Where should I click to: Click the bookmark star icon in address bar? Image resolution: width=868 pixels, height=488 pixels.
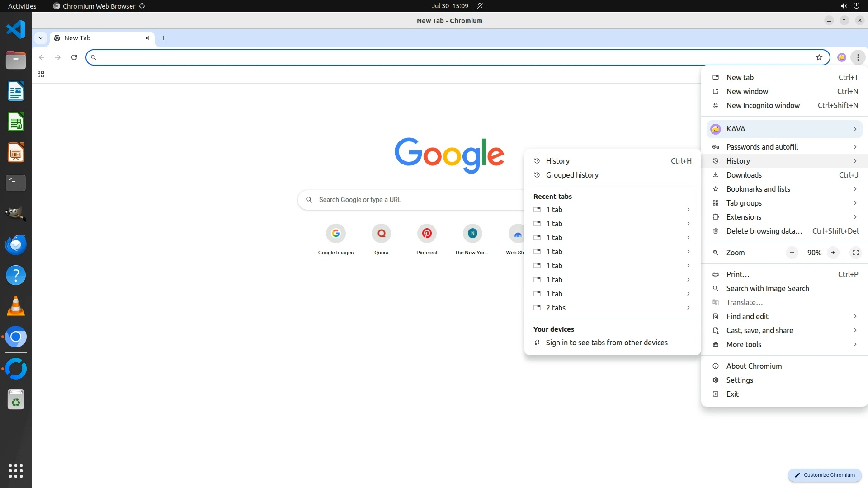(819, 57)
